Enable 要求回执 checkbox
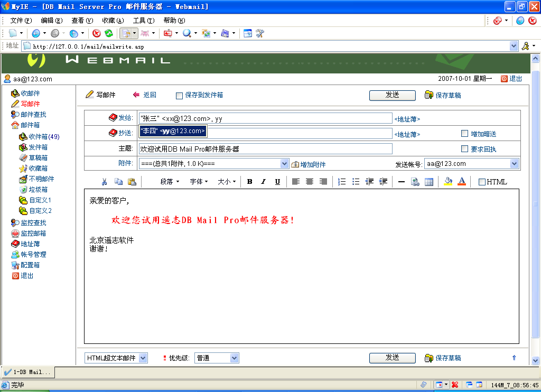 pos(465,149)
